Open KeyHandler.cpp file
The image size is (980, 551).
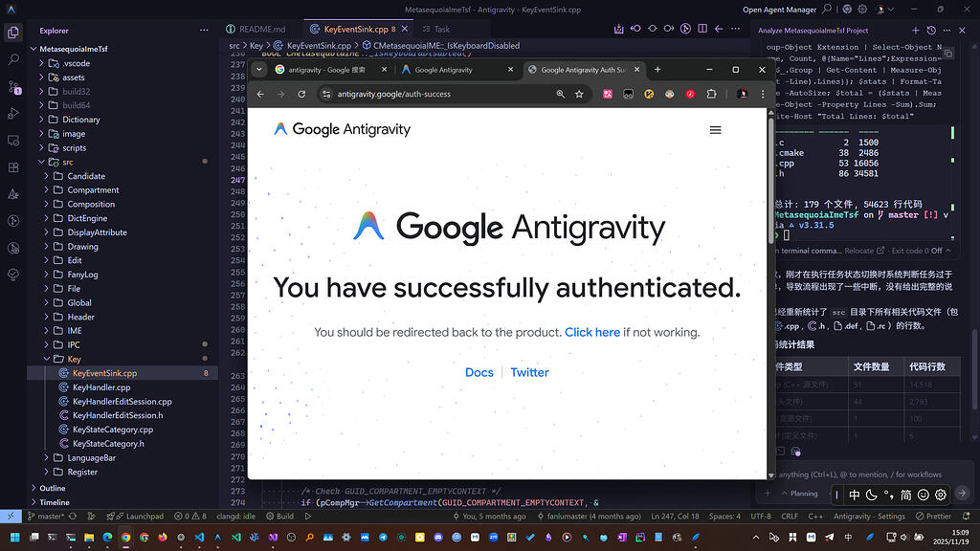tap(101, 387)
